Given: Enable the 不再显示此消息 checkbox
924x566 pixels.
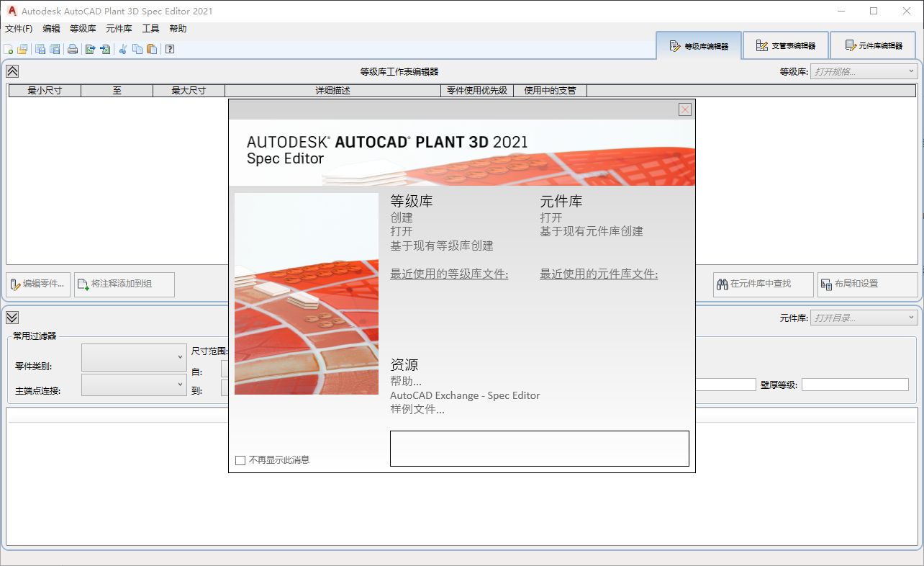Looking at the screenshot, I should pyautogui.click(x=240, y=459).
